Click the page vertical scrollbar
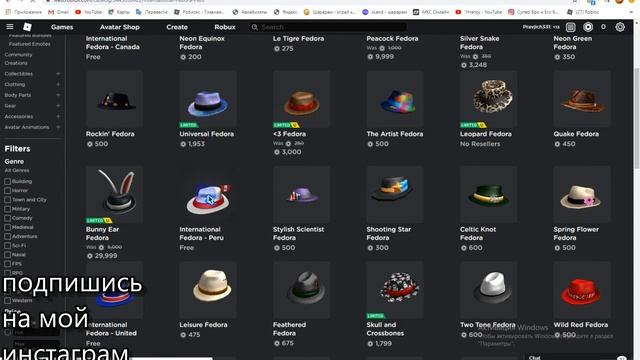640x360 pixels. (x=637, y=118)
